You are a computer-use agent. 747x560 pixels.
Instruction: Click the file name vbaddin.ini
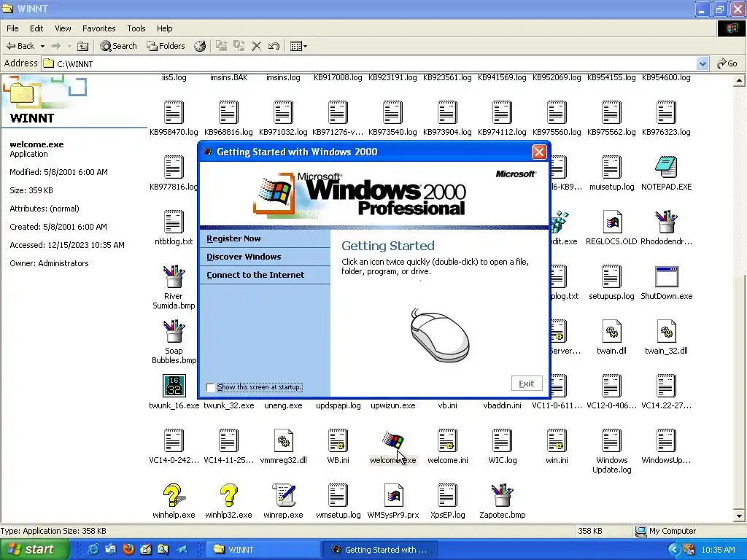[502, 405]
